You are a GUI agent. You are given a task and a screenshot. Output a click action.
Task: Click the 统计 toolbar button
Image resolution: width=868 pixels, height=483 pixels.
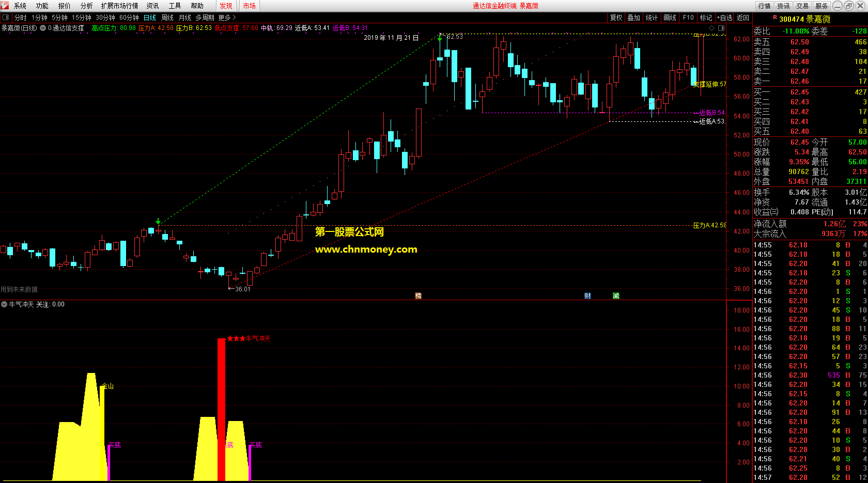tap(652, 18)
